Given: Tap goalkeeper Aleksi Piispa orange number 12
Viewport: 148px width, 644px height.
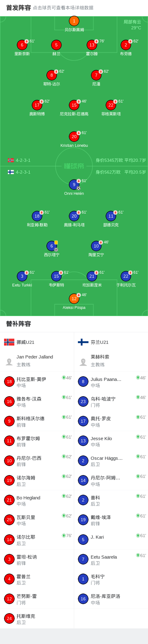Looking at the screenshot, I should click(74, 299).
